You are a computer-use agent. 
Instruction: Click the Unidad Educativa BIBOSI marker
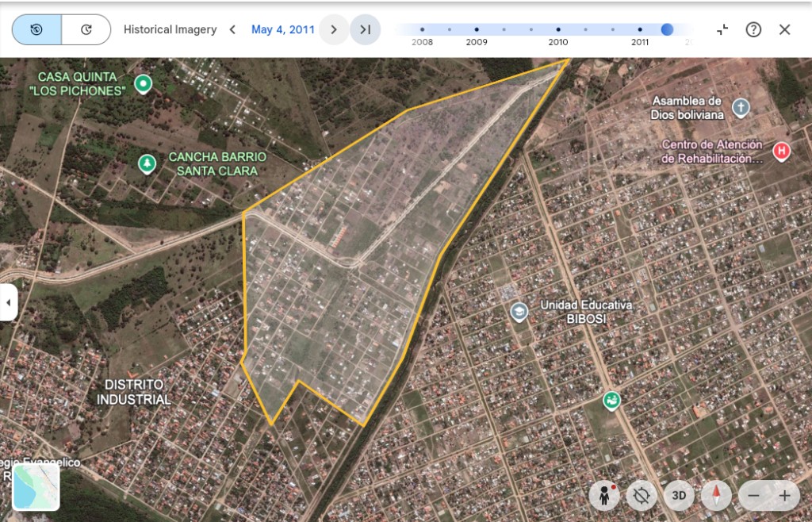point(519,311)
